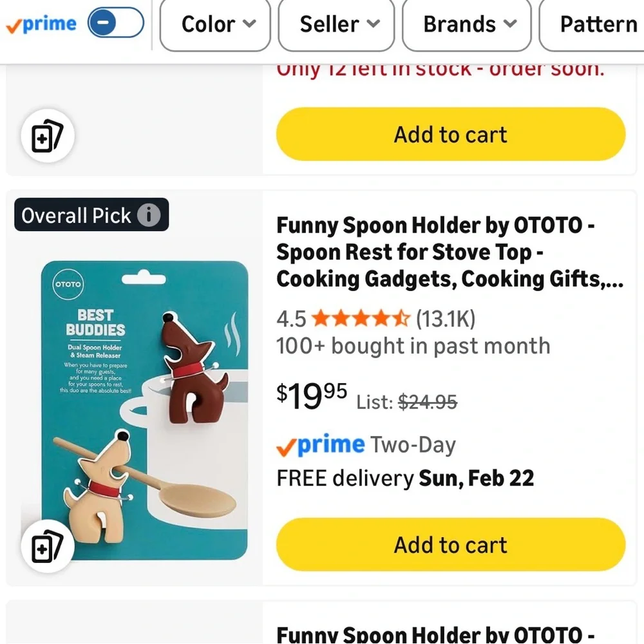This screenshot has height=644, width=644.
Task: Tap the compare icon on OTOTO image
Action: (x=48, y=546)
